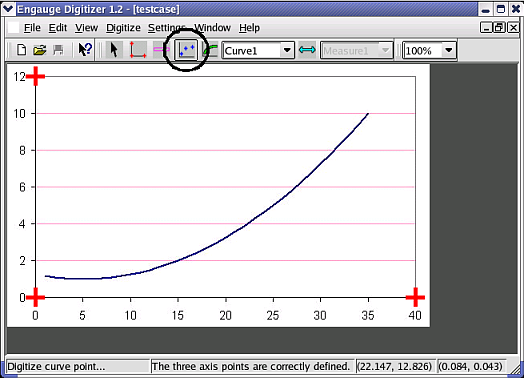This screenshot has height=378, width=524.
Task: Open the File menu
Action: click(x=32, y=28)
